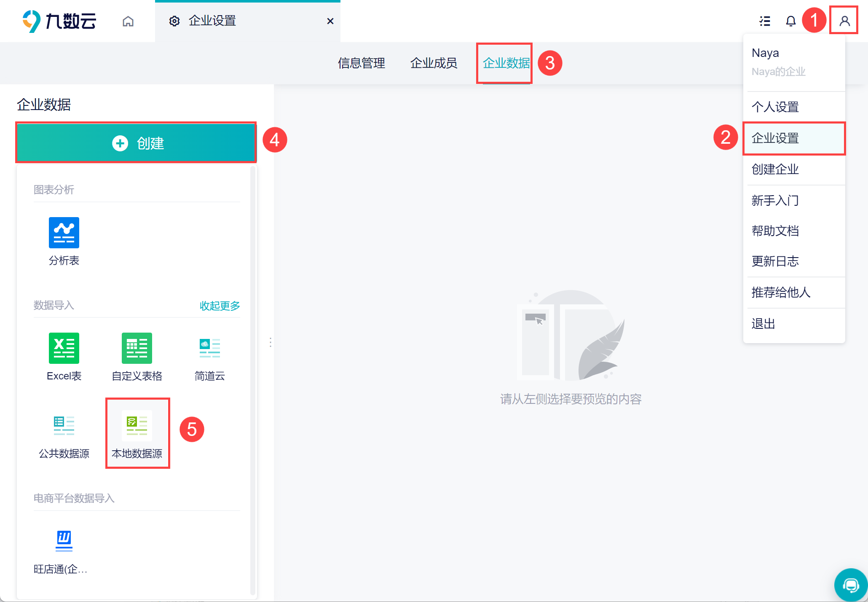Select 个人设置 in the user menu
868x602 pixels.
775,107
